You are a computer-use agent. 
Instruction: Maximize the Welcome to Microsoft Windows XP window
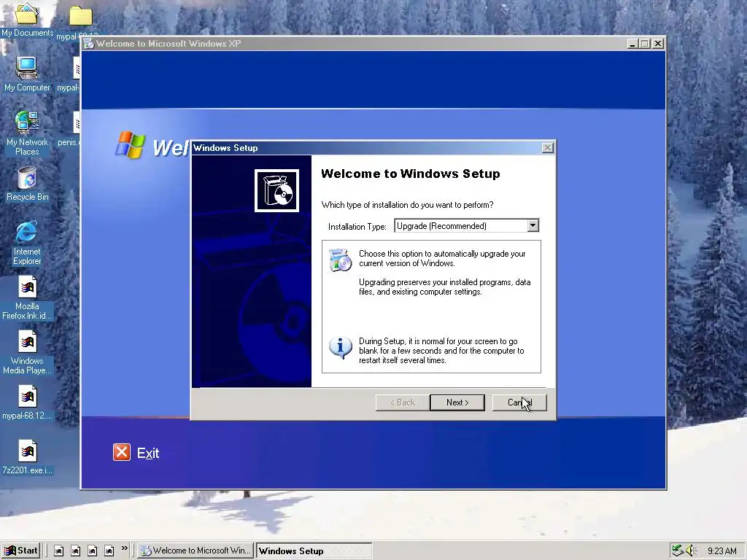(645, 43)
